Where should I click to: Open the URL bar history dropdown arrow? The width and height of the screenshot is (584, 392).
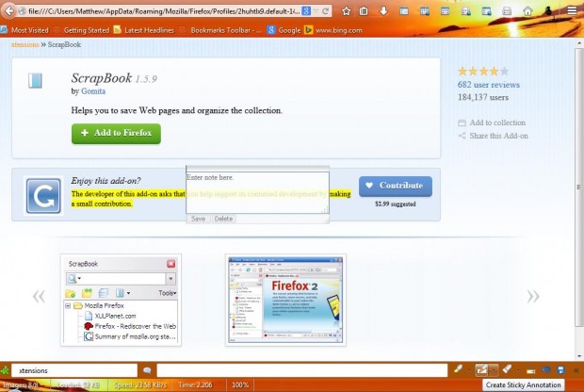(x=316, y=11)
